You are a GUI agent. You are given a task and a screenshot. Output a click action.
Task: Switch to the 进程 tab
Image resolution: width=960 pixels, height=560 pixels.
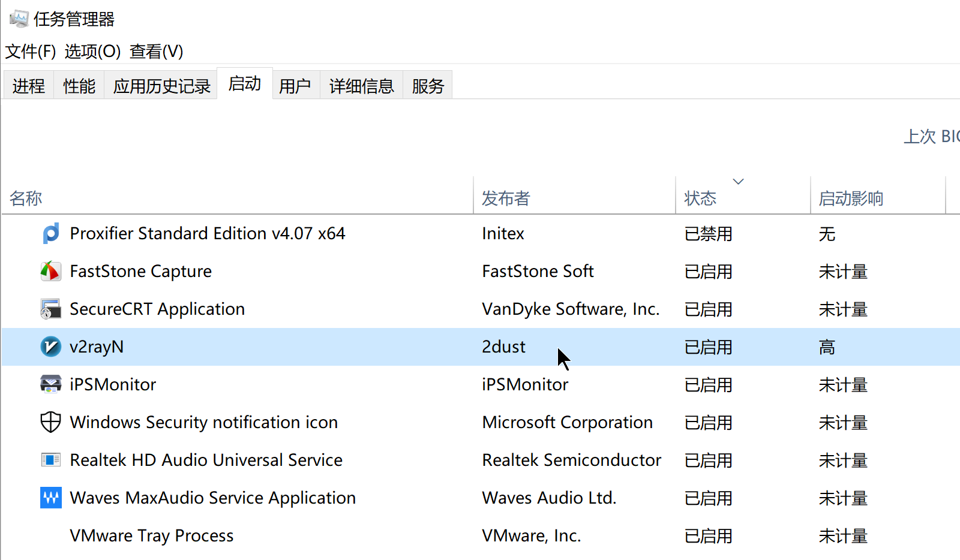pos(29,86)
